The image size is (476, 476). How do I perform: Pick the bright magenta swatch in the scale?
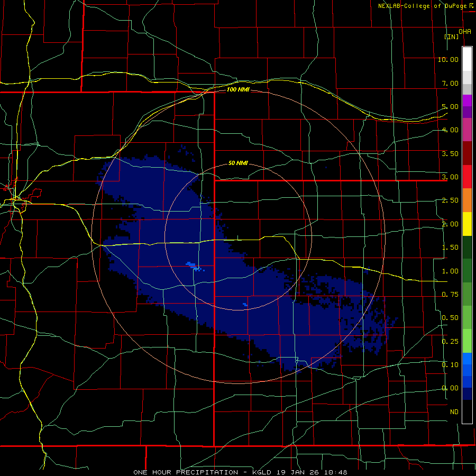click(467, 100)
